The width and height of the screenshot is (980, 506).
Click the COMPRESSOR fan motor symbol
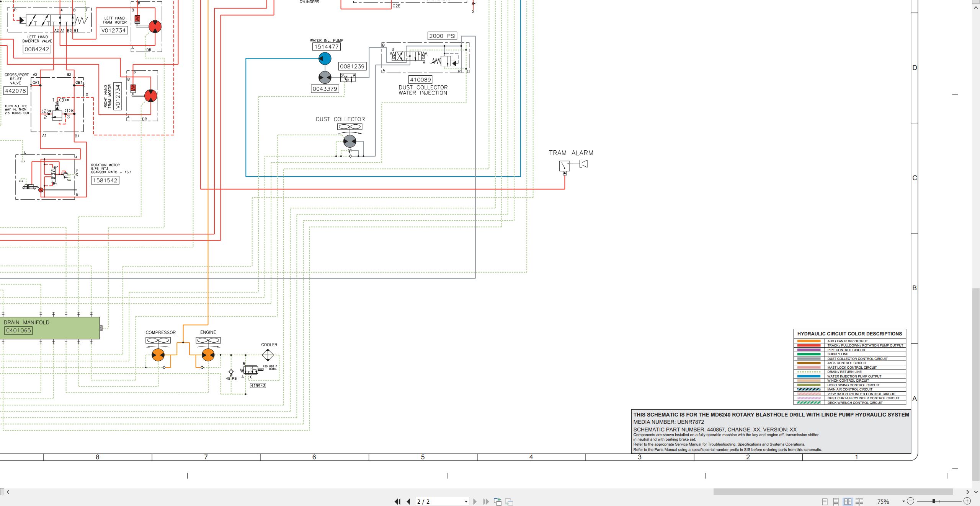158,355
